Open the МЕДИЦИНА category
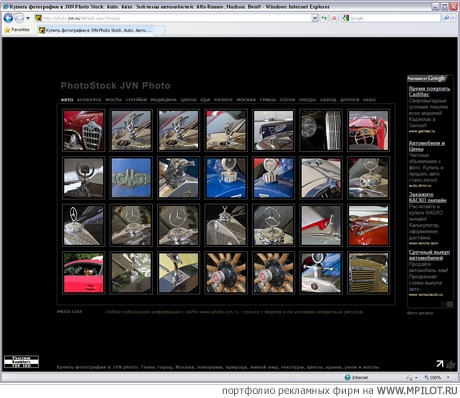This screenshot has width=460, height=398. [x=163, y=100]
